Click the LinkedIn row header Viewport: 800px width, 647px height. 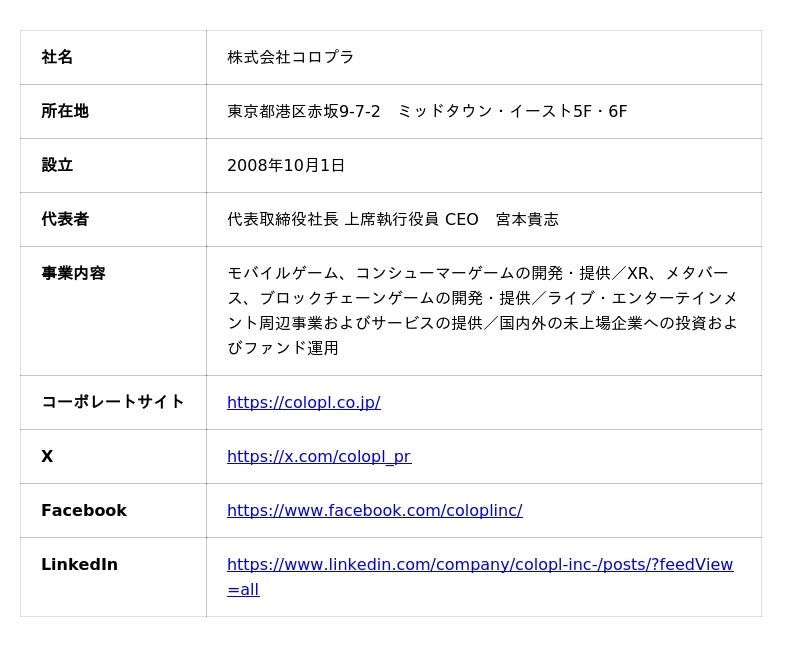click(x=79, y=564)
